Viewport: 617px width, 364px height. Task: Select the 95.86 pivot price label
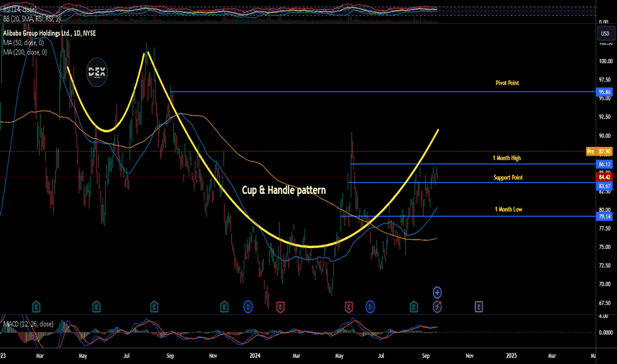point(604,92)
